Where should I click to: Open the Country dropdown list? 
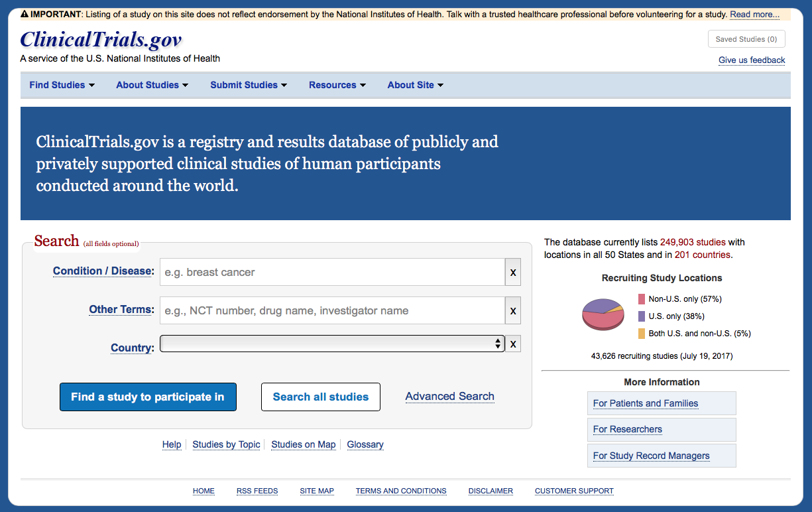pos(331,344)
